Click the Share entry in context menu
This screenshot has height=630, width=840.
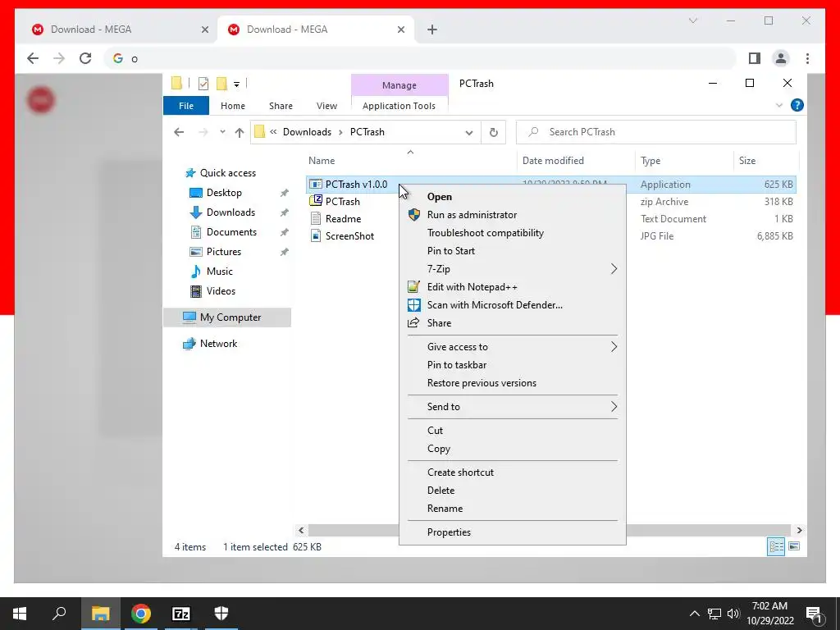pyautogui.click(x=512, y=323)
